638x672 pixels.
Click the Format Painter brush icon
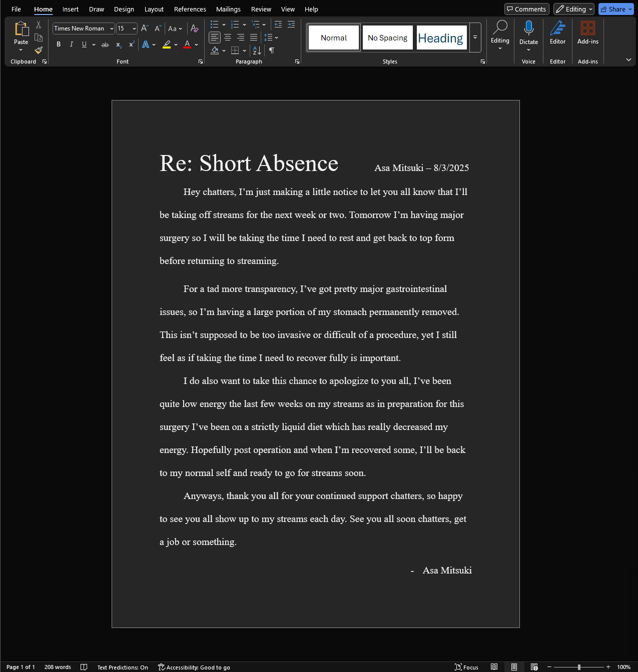pos(39,50)
